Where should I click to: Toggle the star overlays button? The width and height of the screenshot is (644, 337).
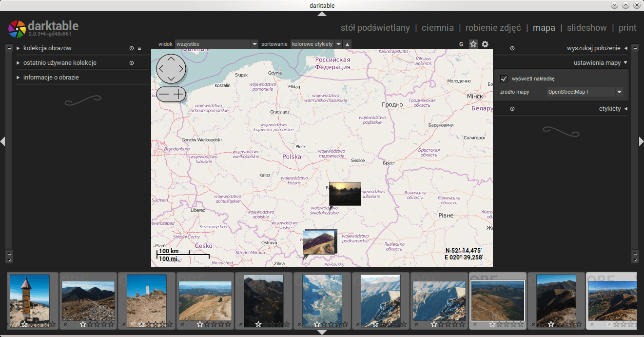(473, 44)
